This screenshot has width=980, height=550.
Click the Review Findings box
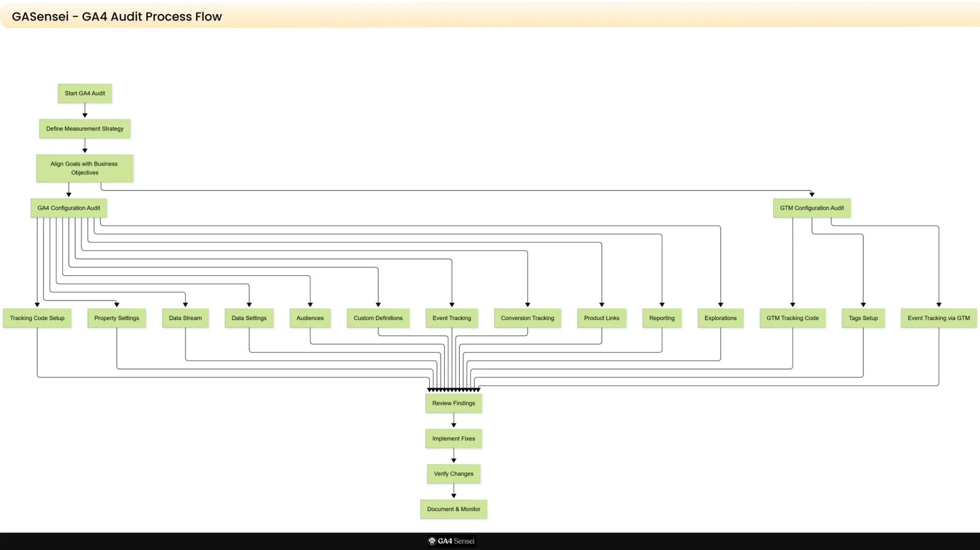pyautogui.click(x=453, y=403)
